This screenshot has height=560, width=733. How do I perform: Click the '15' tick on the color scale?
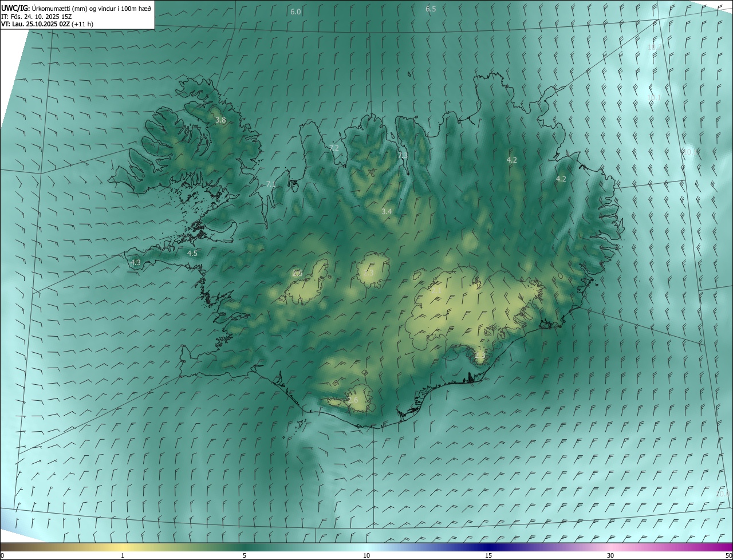tap(488, 555)
